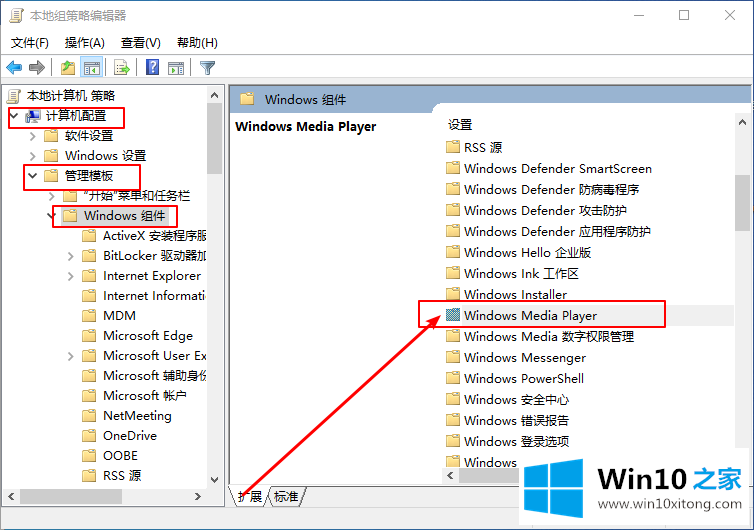The width and height of the screenshot is (754, 530).
Task: Select Windows Defender 攻击防护 entry
Action: 545,210
